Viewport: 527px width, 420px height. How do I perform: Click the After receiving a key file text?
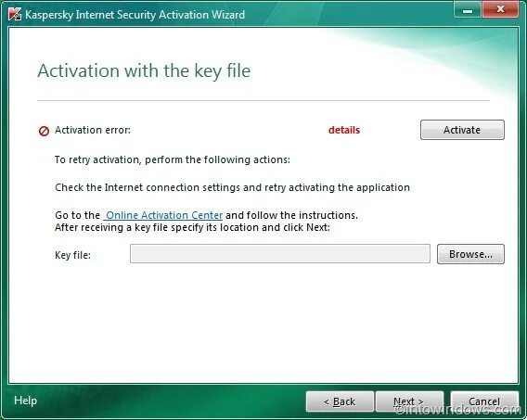tap(192, 227)
